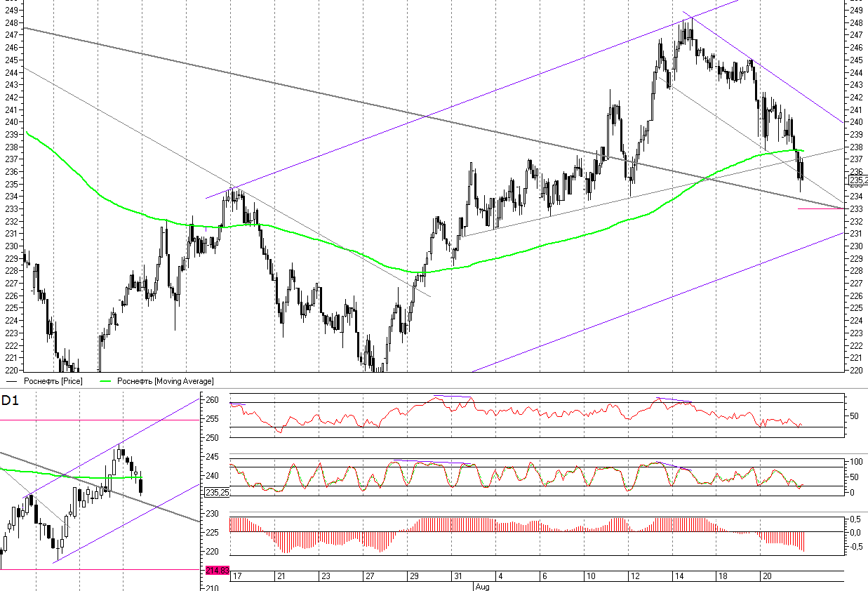Select date 29 on the time axis
868x591 pixels.
tap(414, 576)
